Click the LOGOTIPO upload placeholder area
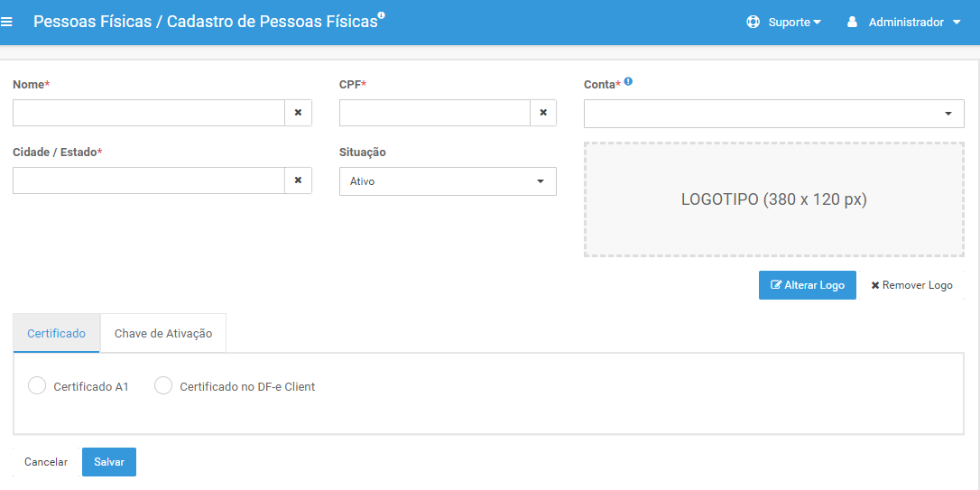Screen dimensions: 980x490 pos(773,199)
